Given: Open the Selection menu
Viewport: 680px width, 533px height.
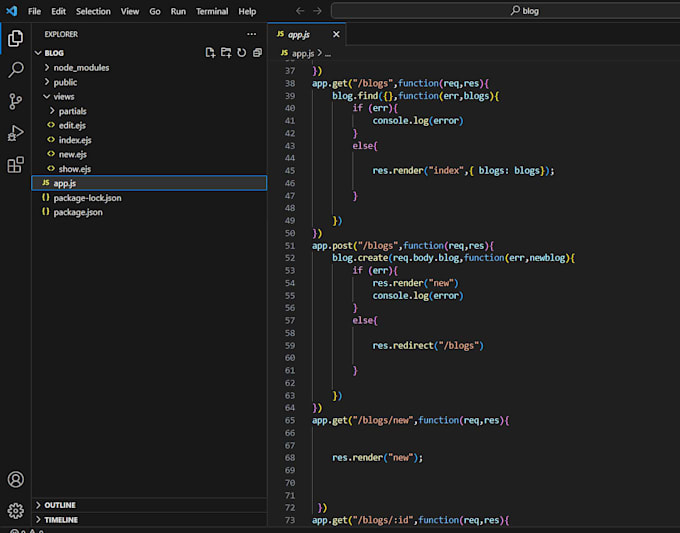Looking at the screenshot, I should coord(93,11).
